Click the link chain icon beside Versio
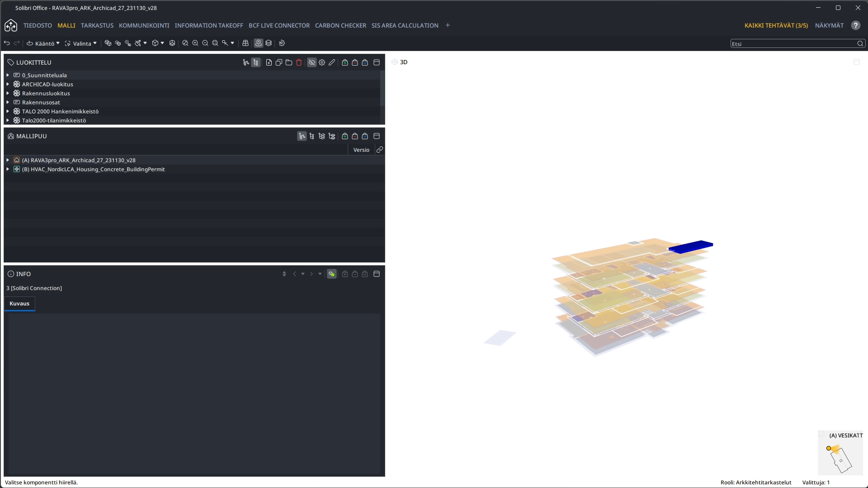Viewport: 868px width, 488px height. point(380,150)
